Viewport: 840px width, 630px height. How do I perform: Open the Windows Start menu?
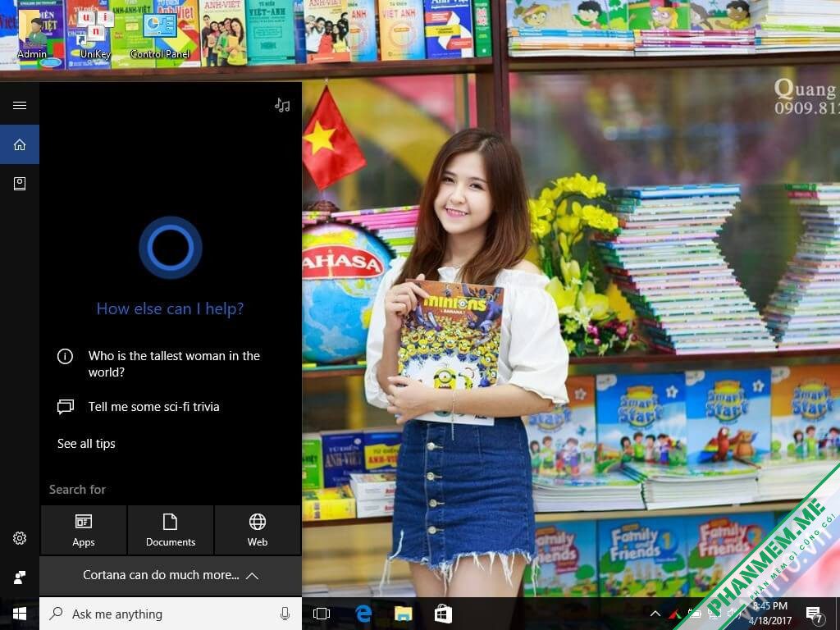[20, 614]
